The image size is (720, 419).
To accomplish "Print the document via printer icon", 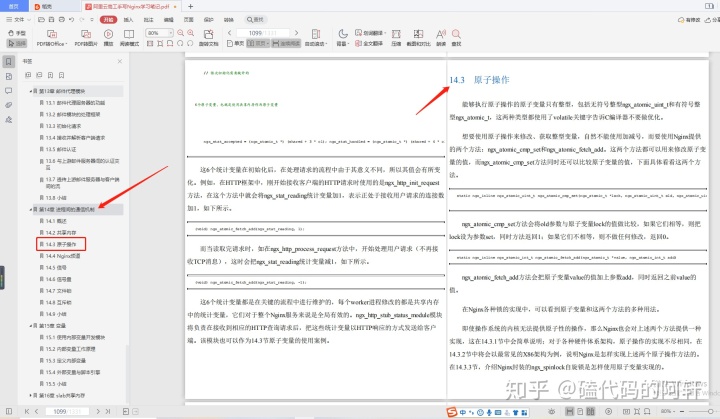I will [x=62, y=20].
